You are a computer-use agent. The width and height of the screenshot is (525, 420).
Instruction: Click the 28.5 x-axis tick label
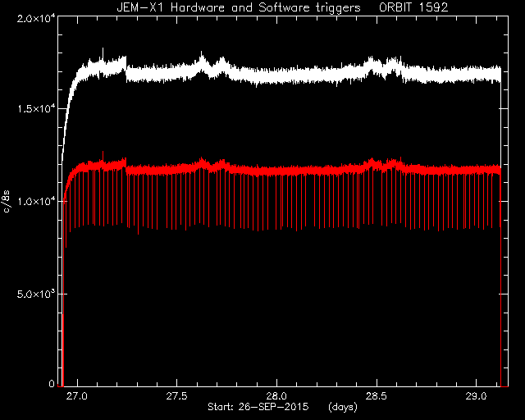(x=377, y=396)
